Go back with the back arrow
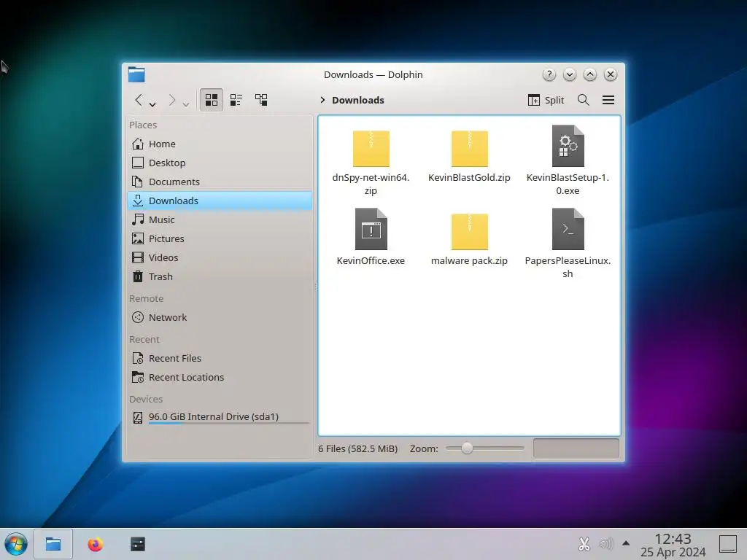Image resolution: width=747 pixels, height=560 pixels. 139,100
